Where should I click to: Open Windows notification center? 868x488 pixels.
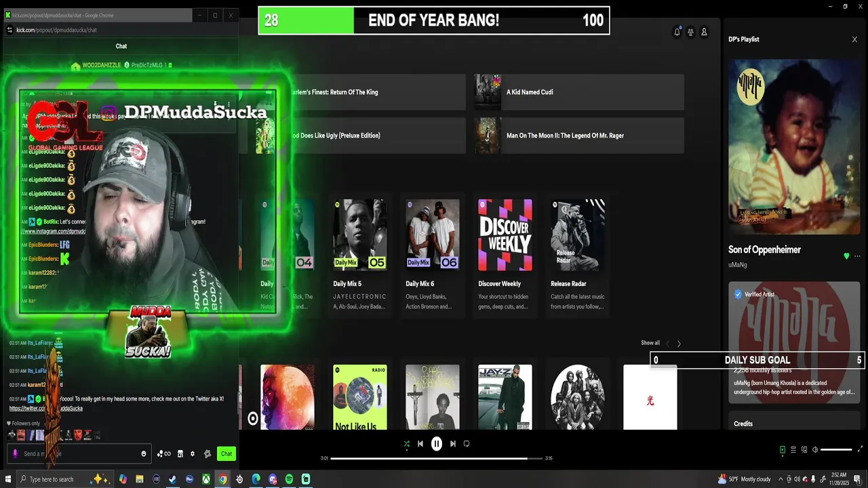(x=857, y=479)
